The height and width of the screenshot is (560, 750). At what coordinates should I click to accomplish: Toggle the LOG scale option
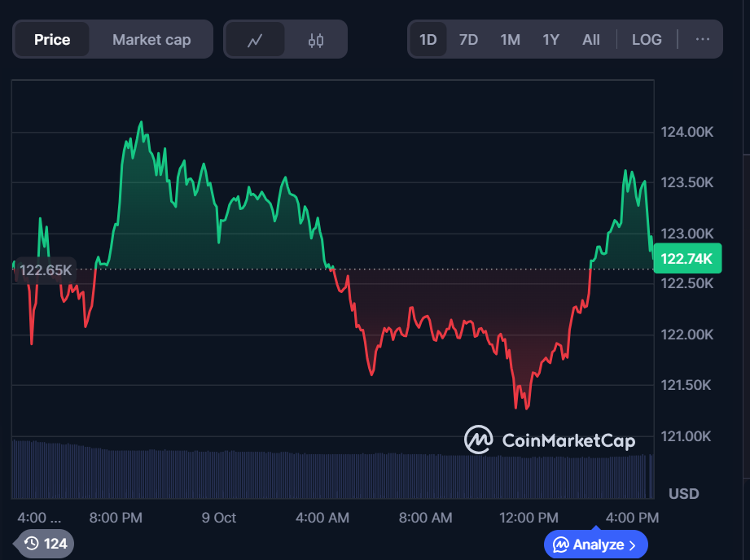pos(647,39)
